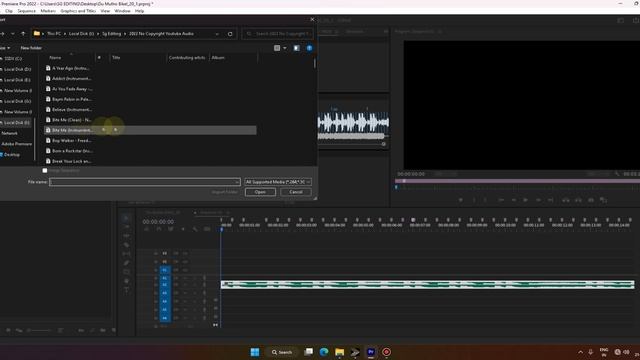Click Go to In in Program monitor

tap(501, 200)
